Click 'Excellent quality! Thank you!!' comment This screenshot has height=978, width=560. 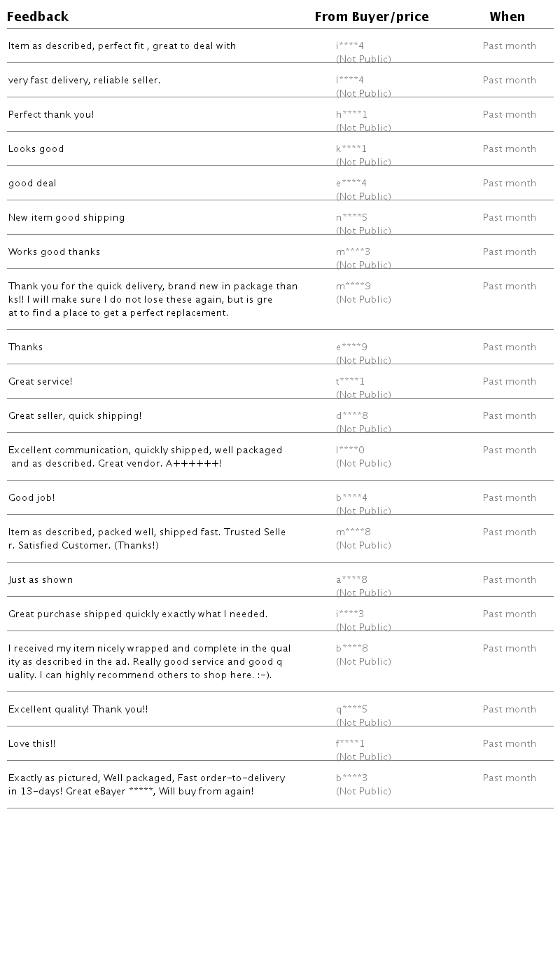tap(78, 710)
